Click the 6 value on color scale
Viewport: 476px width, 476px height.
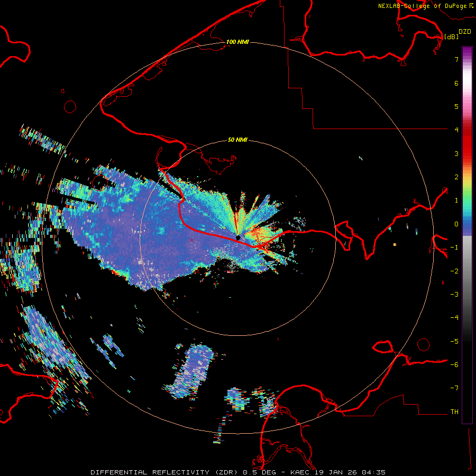click(456, 83)
